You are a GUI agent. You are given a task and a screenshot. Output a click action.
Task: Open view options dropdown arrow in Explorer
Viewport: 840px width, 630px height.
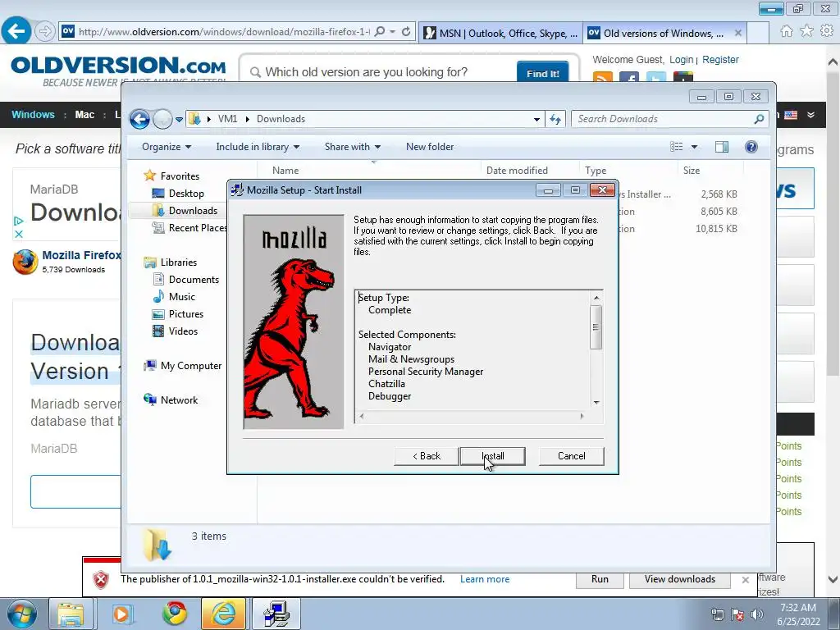(x=694, y=147)
